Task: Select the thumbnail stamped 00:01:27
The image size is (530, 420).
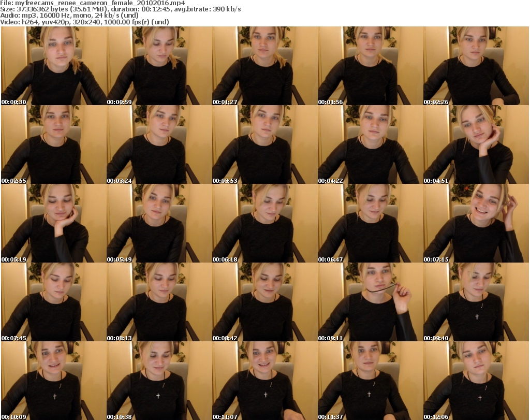Action: point(265,66)
